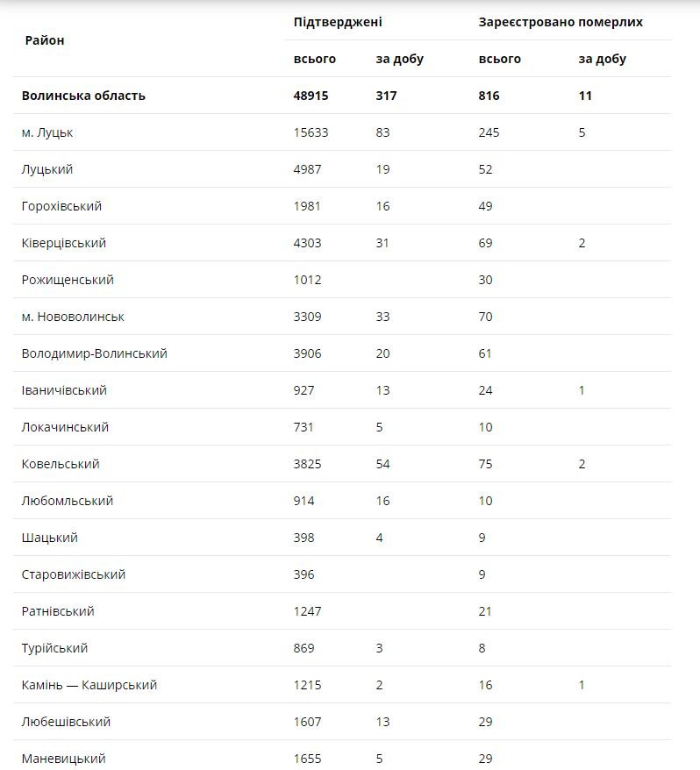Select the 'Шацький' district name
700x770 pixels.
point(50,538)
